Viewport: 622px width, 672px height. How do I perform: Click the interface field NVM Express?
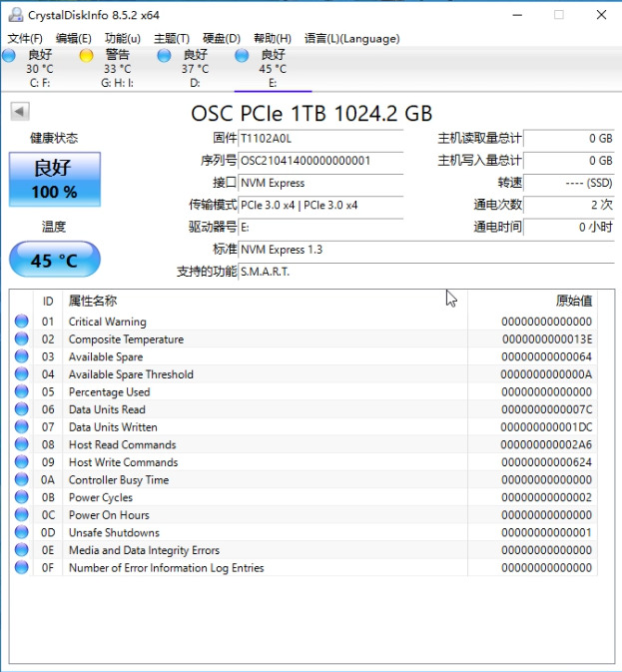[320, 183]
